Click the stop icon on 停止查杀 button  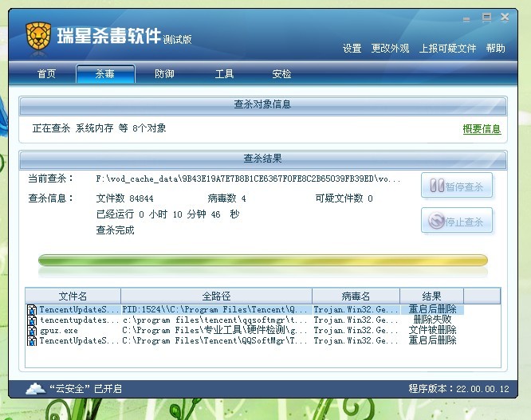(x=436, y=221)
